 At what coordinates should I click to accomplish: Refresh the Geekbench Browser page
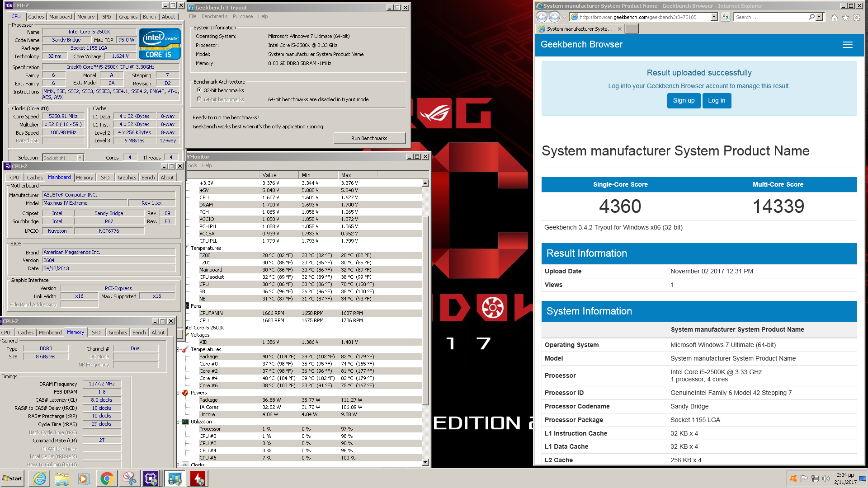(726, 17)
